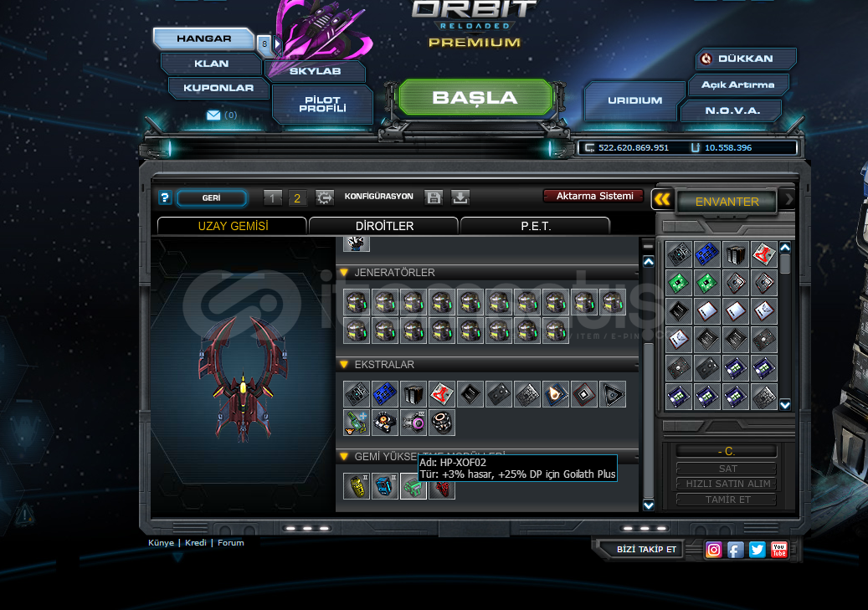This screenshot has width=868, height=610.
Task: Pick the blue grid chip in ENVANTER
Action: [707, 254]
